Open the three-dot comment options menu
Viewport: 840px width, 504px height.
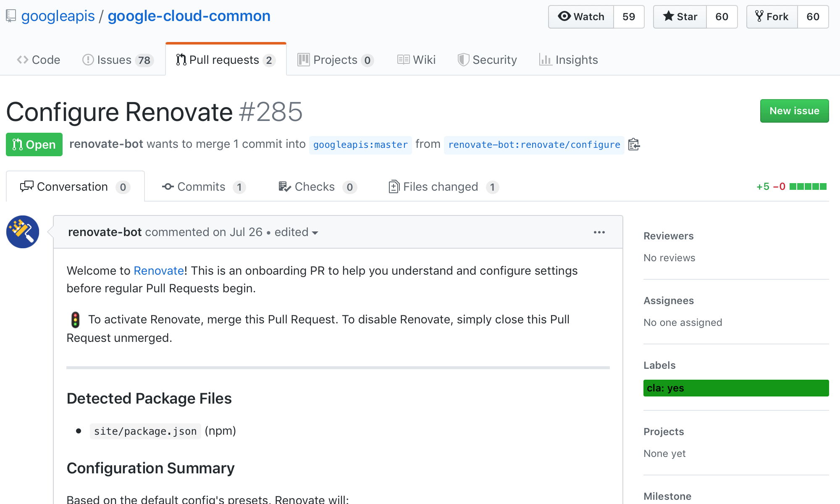tap(599, 232)
